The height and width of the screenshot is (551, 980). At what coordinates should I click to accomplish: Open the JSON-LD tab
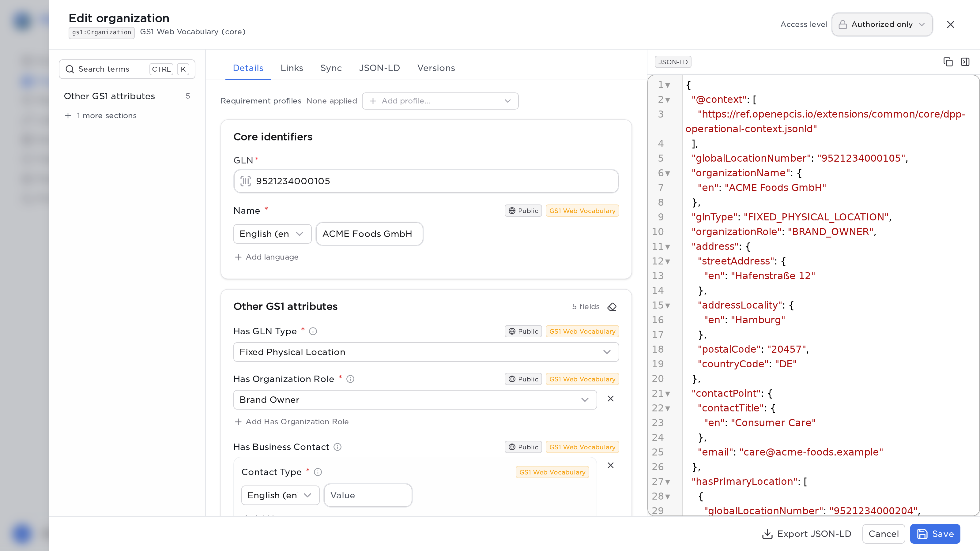[x=379, y=69]
